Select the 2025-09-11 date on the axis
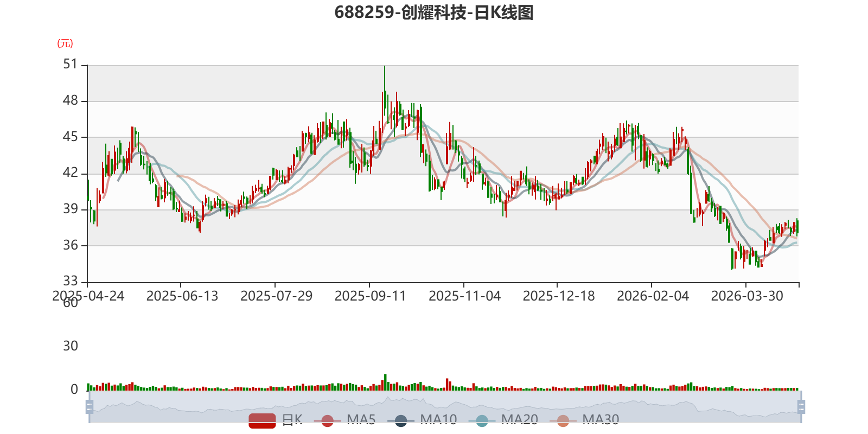This screenshot has height=434, width=868. [371, 296]
